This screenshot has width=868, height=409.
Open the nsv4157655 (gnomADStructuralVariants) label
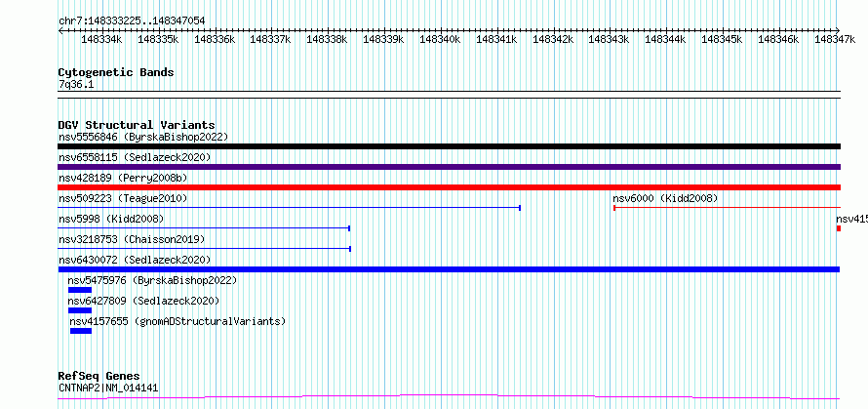tap(178, 321)
